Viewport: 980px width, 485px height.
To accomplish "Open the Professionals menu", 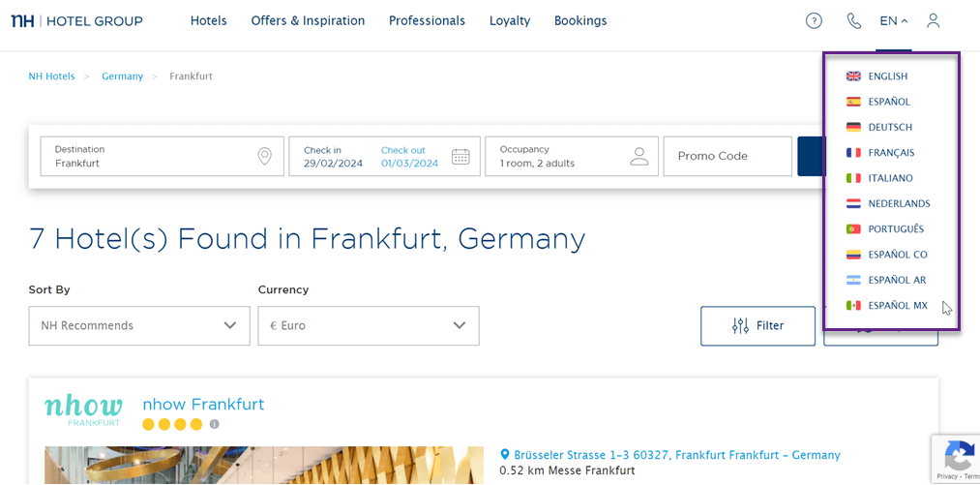I will click(x=427, y=20).
